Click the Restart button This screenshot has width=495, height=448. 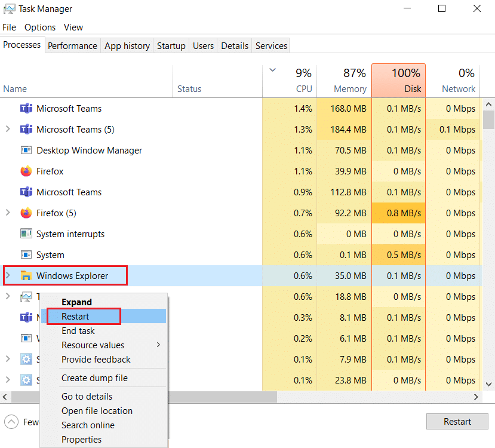457,421
